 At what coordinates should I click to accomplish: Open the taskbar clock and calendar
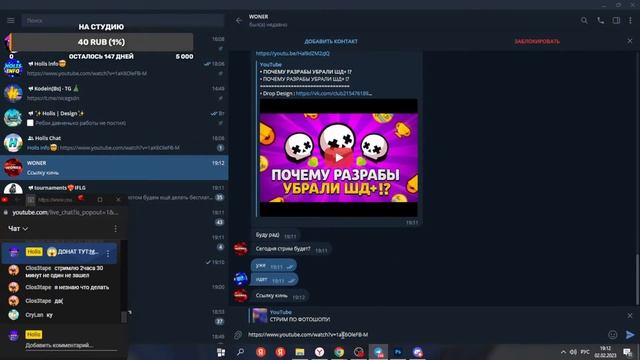click(x=605, y=352)
